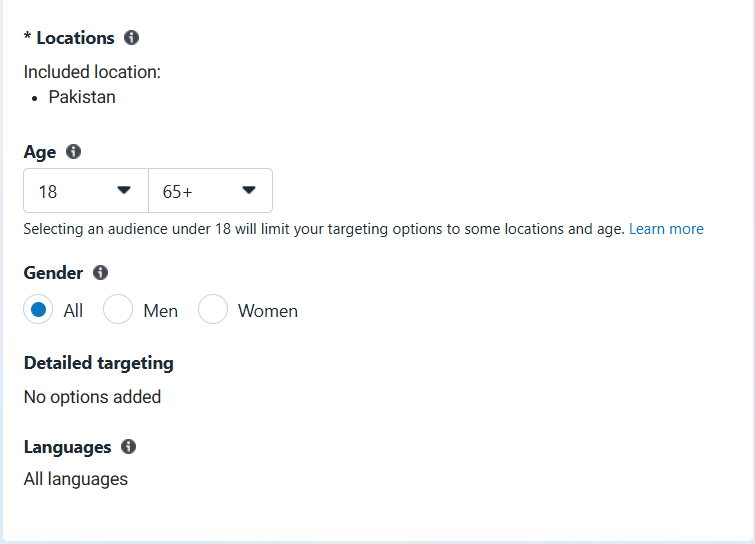Click the Included location label text
The height and width of the screenshot is (544, 755).
click(92, 72)
